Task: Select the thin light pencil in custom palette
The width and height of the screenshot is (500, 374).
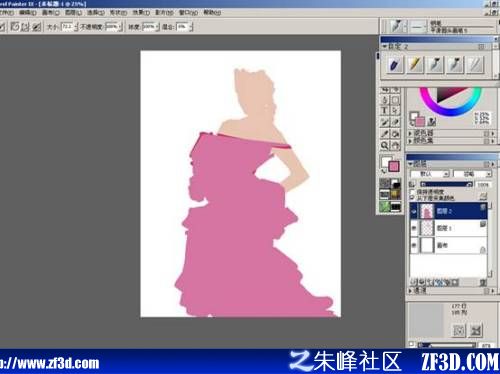Action: coord(475,64)
